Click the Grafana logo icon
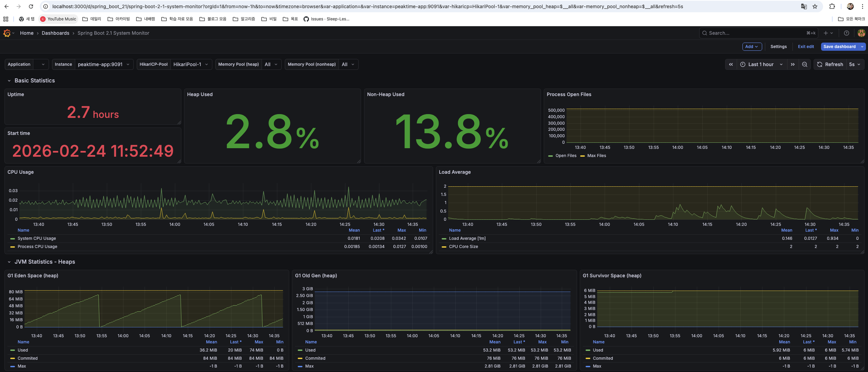 click(7, 33)
